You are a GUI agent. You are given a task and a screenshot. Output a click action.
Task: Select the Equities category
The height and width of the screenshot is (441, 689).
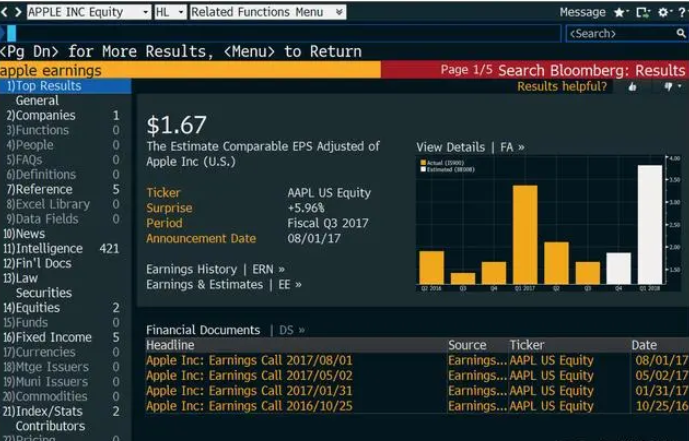tap(65, 307)
